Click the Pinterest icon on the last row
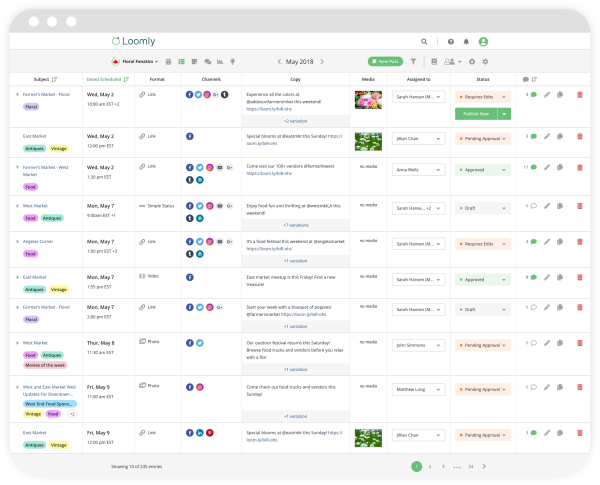600x485 pixels. [x=210, y=433]
